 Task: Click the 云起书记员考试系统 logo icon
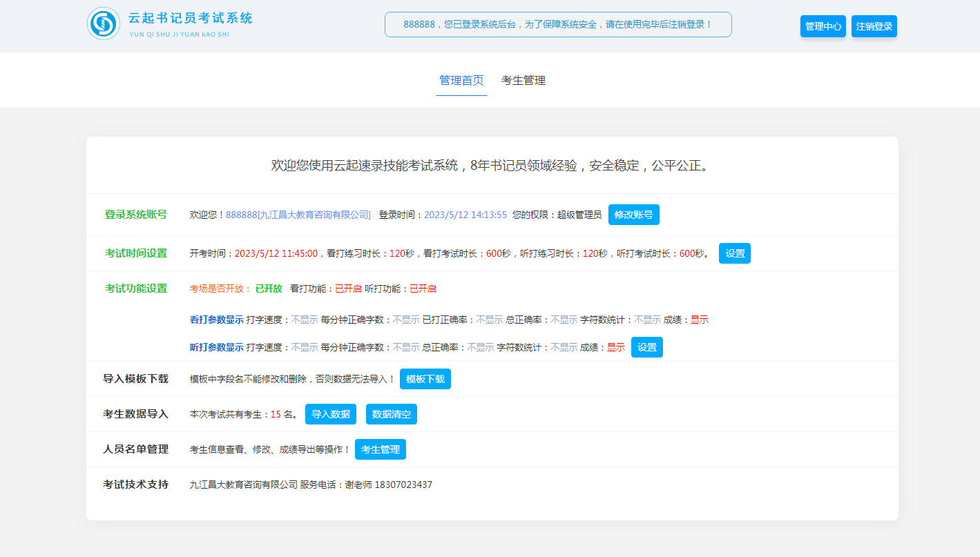(104, 23)
